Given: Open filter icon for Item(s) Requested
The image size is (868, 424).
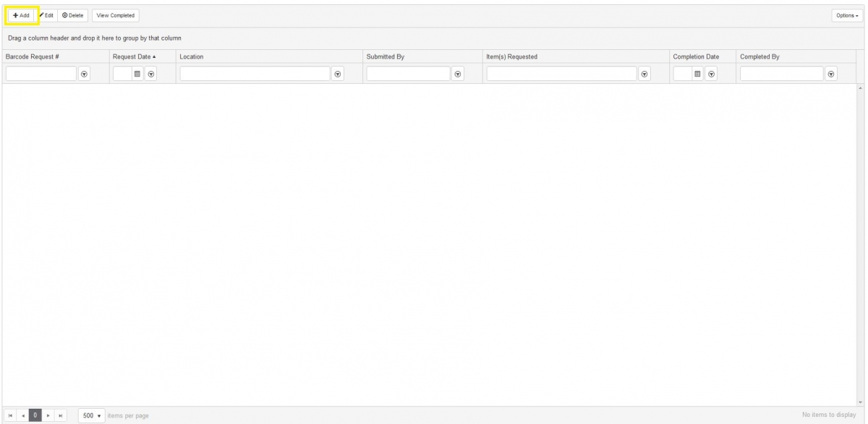Looking at the screenshot, I should (644, 74).
